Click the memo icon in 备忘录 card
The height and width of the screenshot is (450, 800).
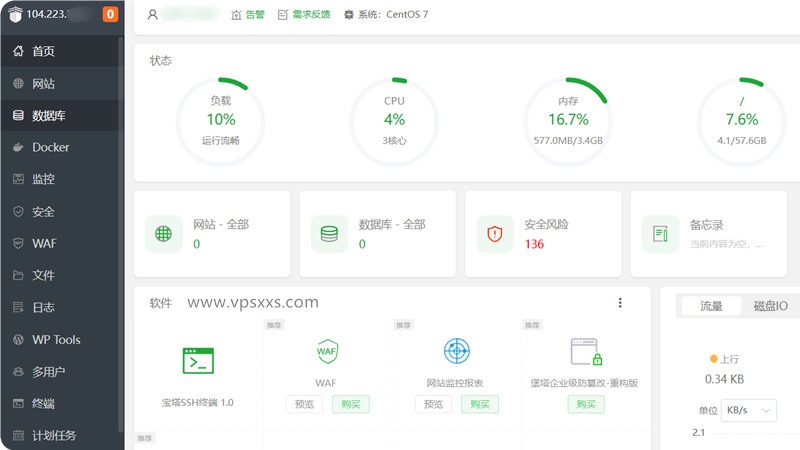point(660,234)
